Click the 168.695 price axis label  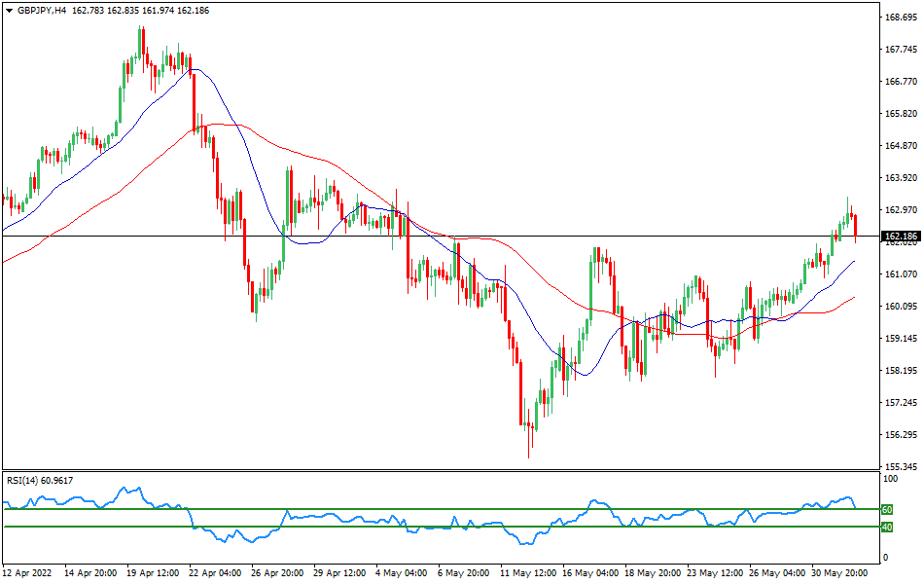902,18
